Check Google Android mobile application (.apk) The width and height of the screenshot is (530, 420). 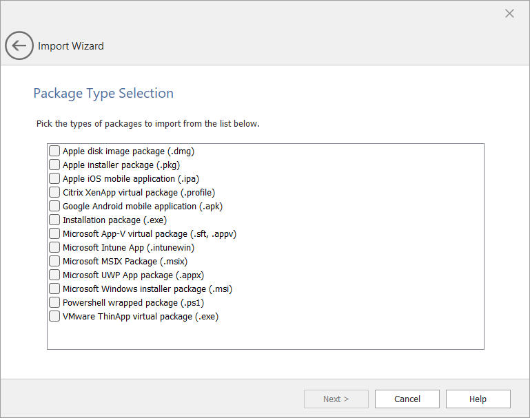[x=54, y=206]
